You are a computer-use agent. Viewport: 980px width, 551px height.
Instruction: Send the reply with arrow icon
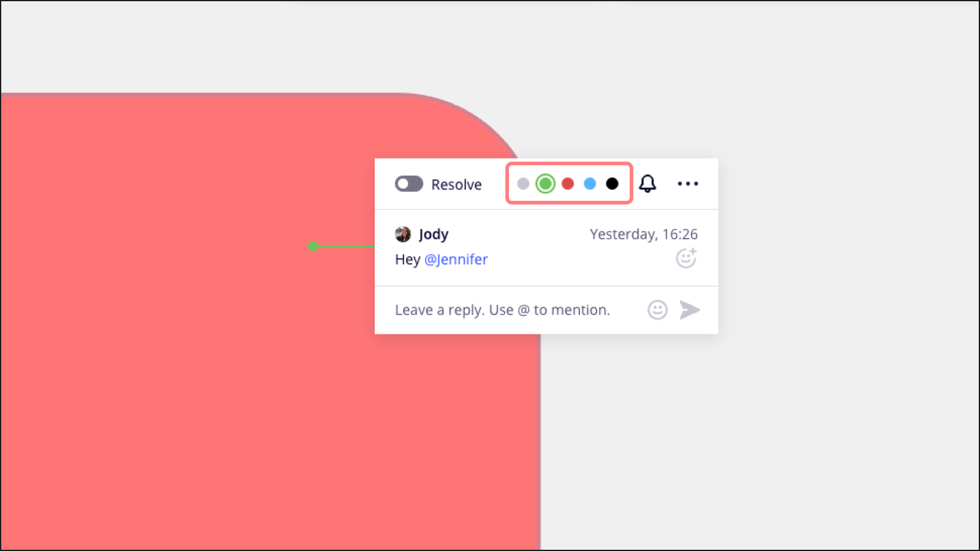point(689,310)
